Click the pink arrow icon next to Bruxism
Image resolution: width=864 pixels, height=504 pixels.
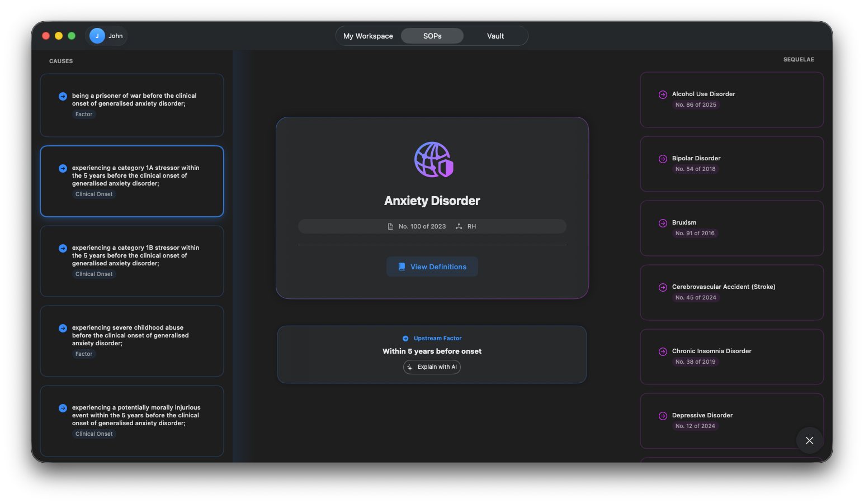(663, 223)
